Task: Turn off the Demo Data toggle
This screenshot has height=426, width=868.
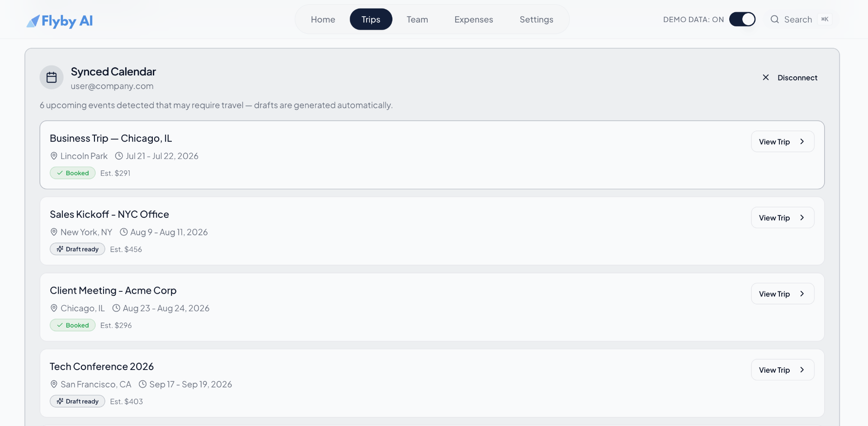Action: point(742,19)
